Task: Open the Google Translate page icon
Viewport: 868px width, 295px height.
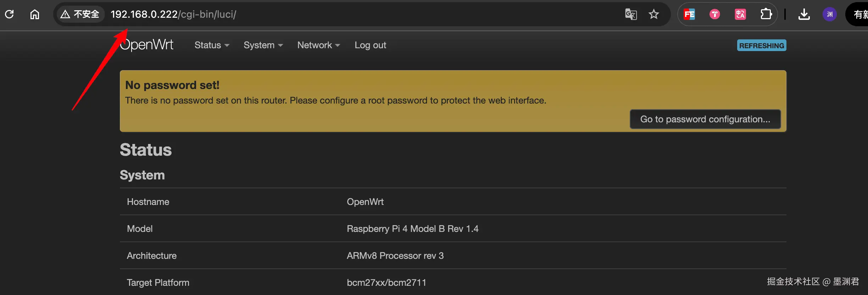Action: pos(631,14)
